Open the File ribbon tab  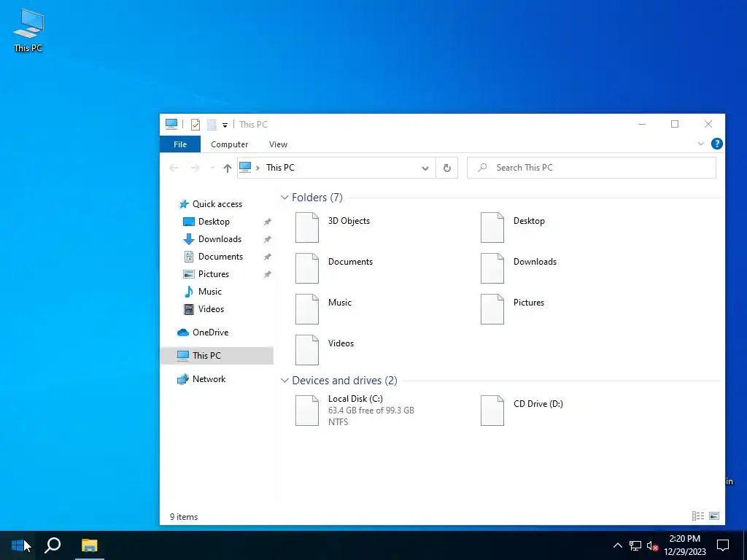point(180,144)
